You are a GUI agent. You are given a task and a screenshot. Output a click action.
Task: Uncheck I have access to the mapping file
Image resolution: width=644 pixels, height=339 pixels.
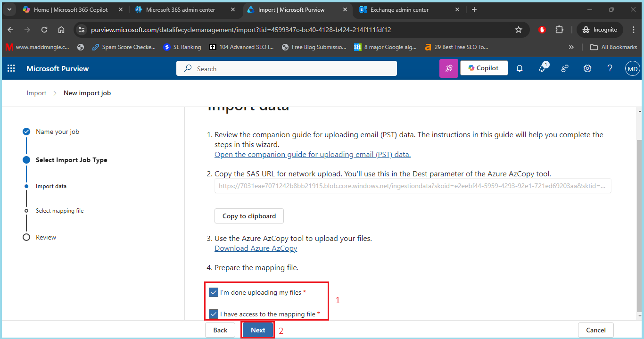point(214,314)
